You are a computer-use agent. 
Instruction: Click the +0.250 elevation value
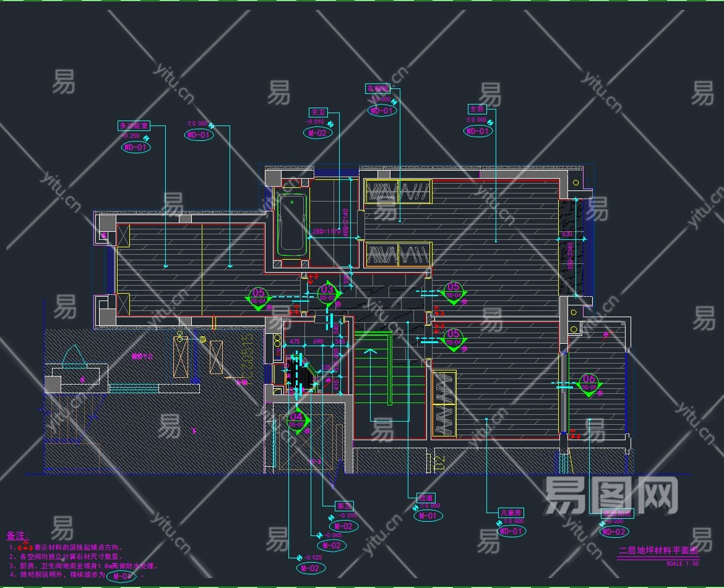coord(130,135)
